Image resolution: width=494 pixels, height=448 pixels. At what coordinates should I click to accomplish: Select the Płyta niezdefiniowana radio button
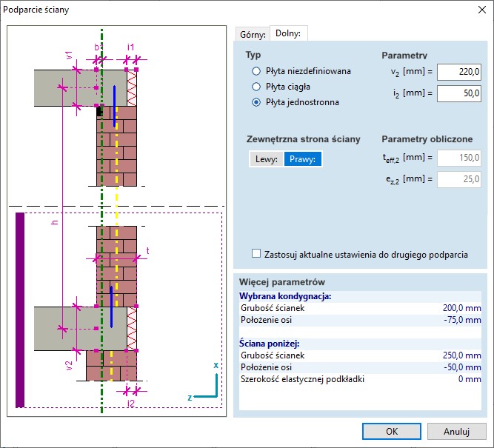coord(257,71)
